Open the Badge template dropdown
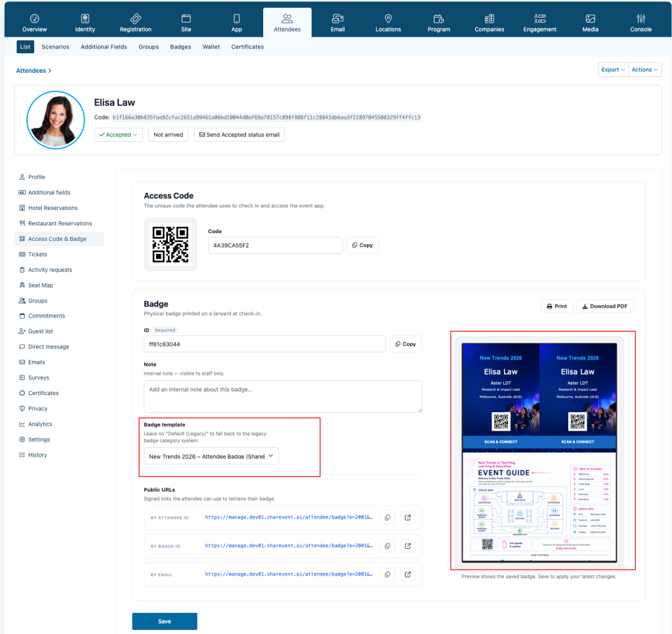The height and width of the screenshot is (634, 672). pyautogui.click(x=211, y=456)
